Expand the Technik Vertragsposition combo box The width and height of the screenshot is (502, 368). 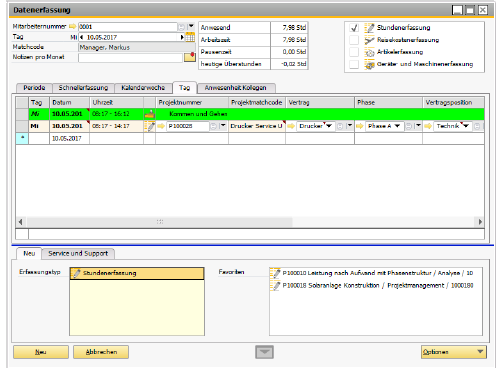pyautogui.click(x=466, y=126)
